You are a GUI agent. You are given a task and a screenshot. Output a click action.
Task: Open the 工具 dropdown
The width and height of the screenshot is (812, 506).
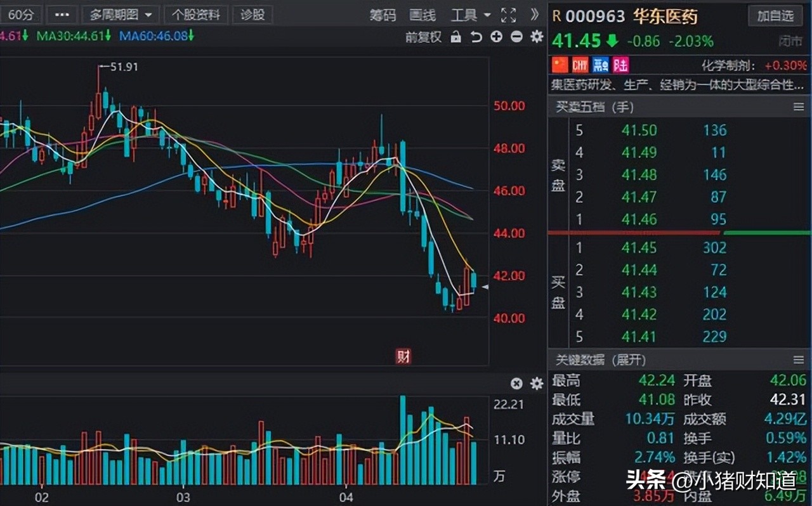coord(469,14)
